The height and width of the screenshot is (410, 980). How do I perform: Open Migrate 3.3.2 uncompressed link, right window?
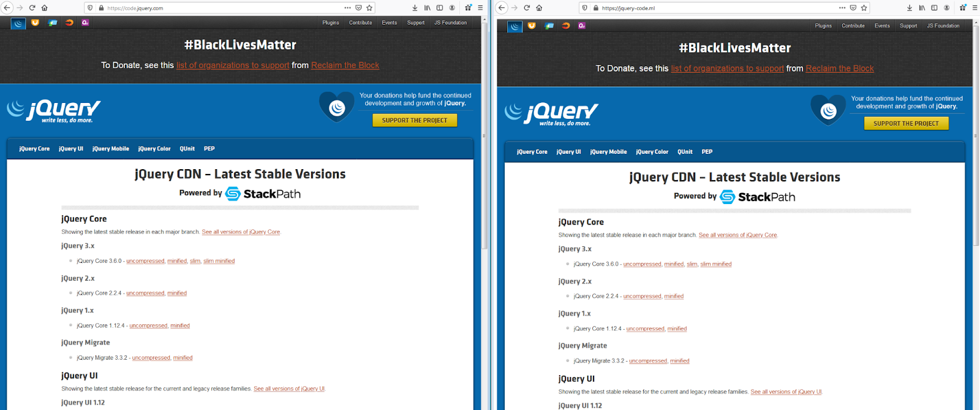[x=648, y=361]
